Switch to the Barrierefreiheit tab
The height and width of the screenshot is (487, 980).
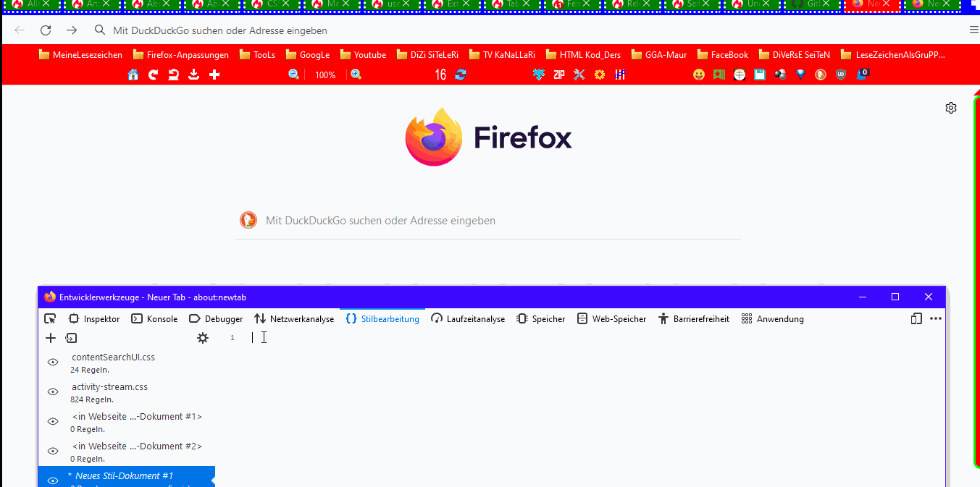pos(693,318)
